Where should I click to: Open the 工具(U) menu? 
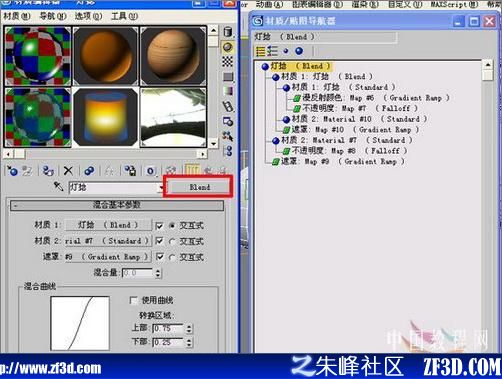(124, 16)
